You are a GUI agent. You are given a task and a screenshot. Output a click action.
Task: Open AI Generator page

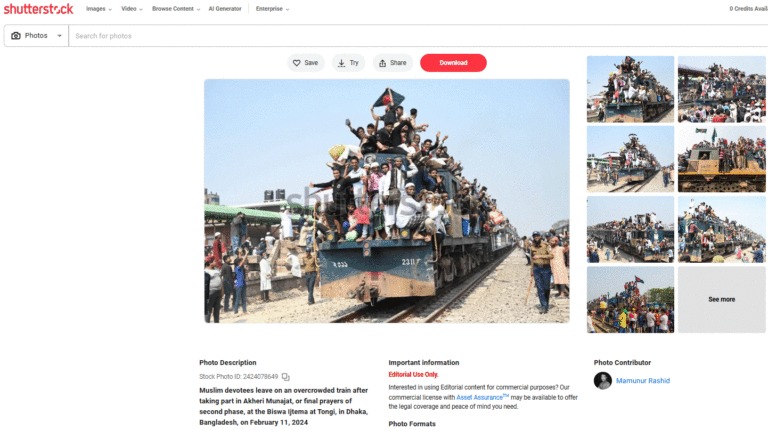tap(225, 9)
